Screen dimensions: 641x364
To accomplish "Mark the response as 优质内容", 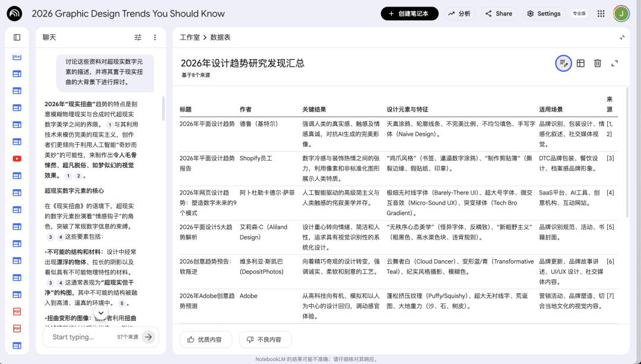I will [x=204, y=340].
